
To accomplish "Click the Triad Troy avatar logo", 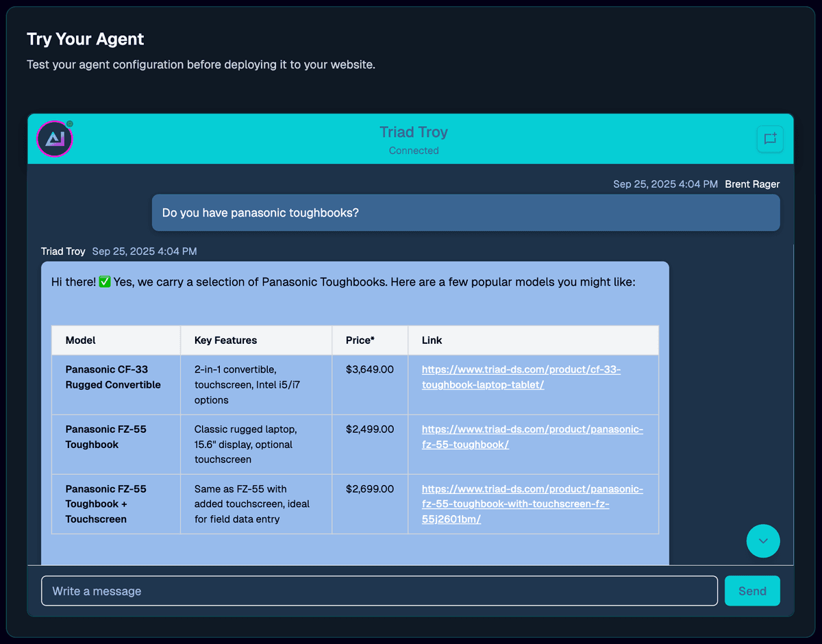I will [x=55, y=139].
